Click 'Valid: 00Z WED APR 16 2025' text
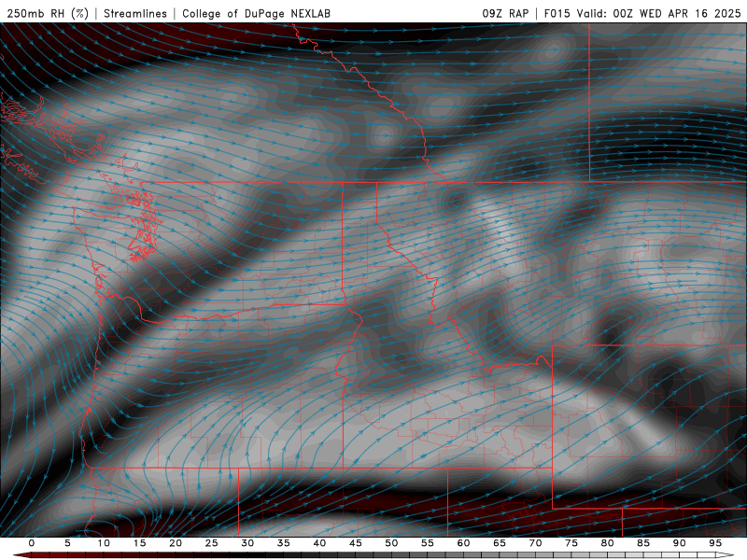The width and height of the screenshot is (747, 560). click(659, 13)
